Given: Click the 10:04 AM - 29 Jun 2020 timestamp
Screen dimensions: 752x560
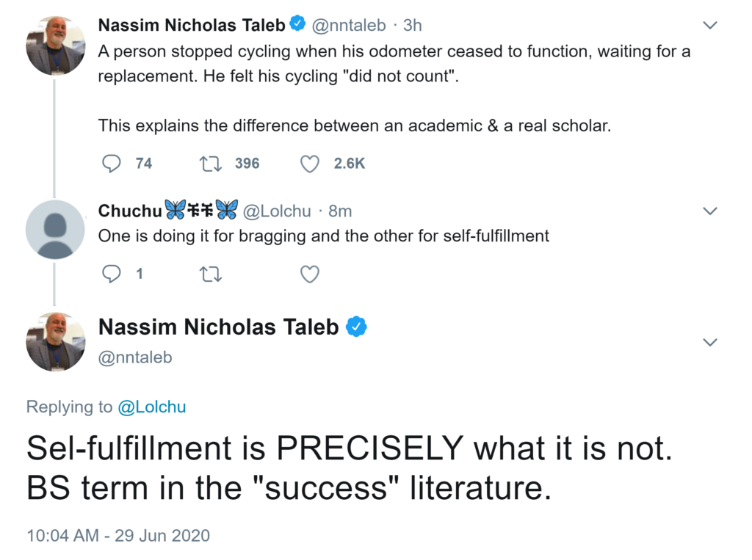Looking at the screenshot, I should tap(117, 536).
